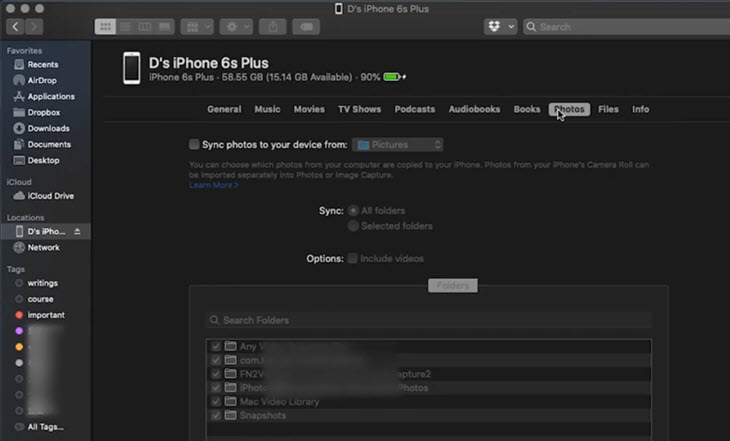This screenshot has height=441, width=730.
Task: Click the iPhone device icon in header
Action: click(132, 68)
